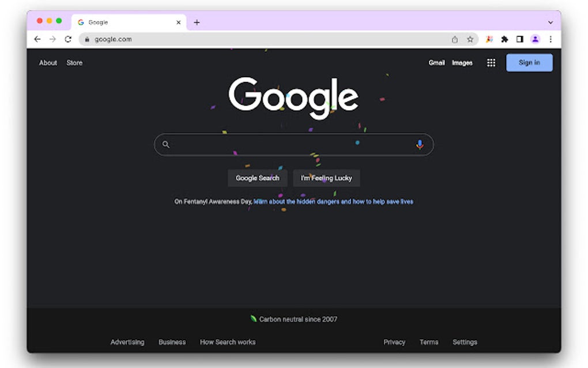Viewport: 588px width, 368px height.
Task: Open the Chrome three-dot menu
Action: [551, 39]
